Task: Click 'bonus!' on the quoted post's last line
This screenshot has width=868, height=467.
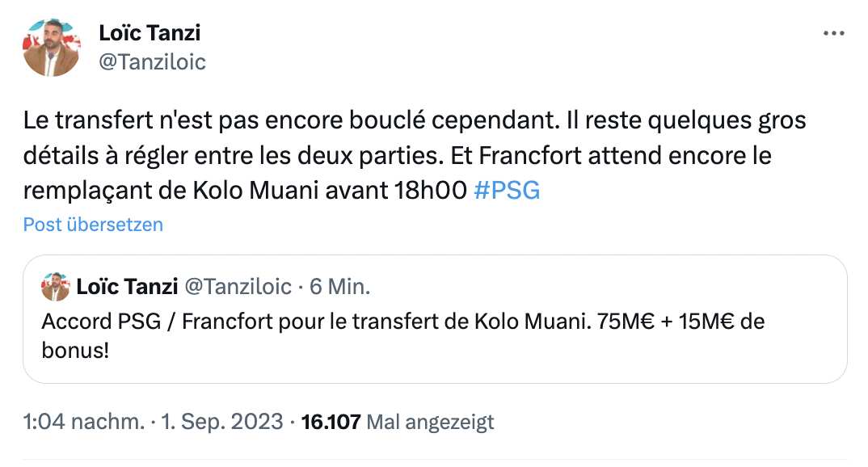Action: point(74,351)
